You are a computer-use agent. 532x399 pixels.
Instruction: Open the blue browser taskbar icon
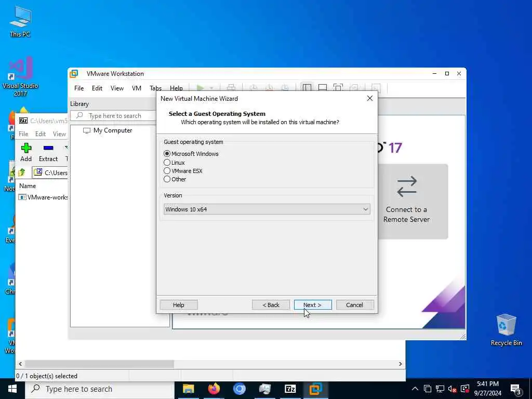239,389
